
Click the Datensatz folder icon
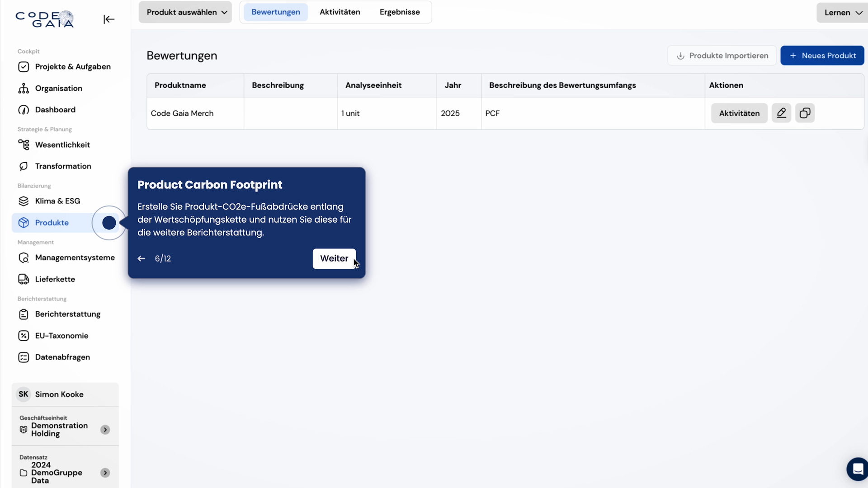(x=24, y=473)
